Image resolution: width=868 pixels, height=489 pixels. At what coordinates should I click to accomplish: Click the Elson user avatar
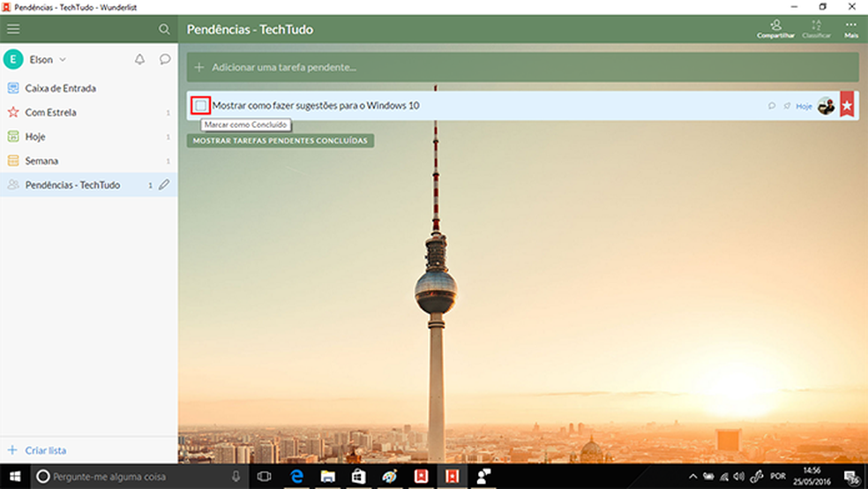coord(13,59)
